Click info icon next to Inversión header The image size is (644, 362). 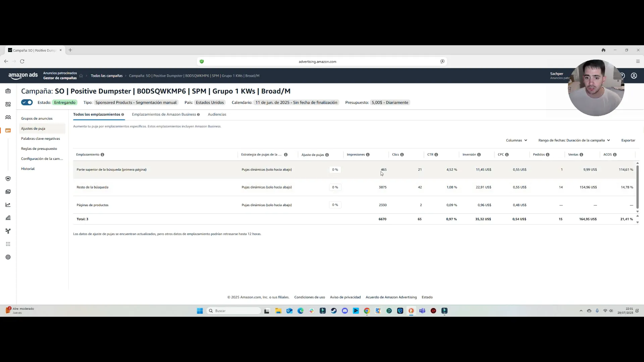click(x=479, y=155)
